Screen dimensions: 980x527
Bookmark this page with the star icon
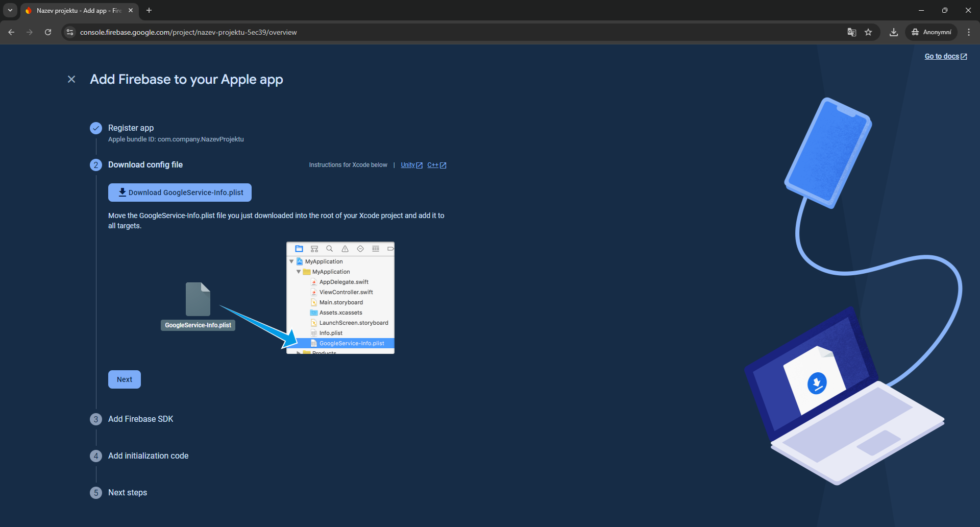click(868, 32)
